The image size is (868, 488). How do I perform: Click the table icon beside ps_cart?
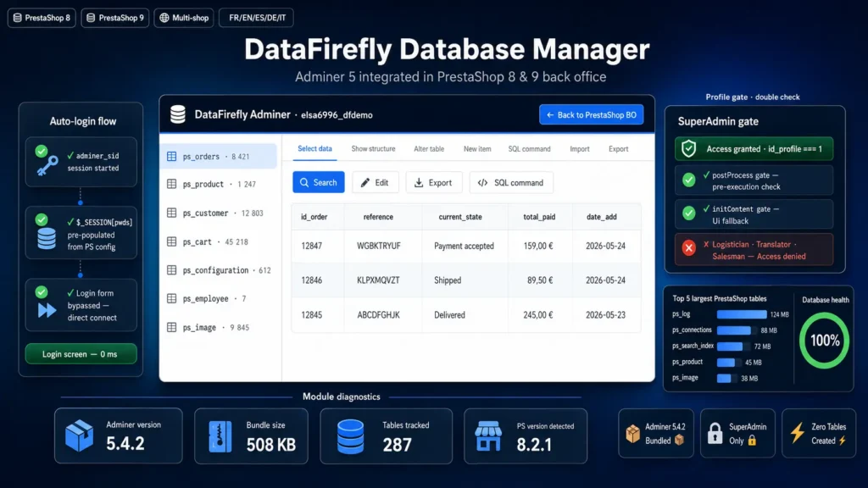pos(171,241)
